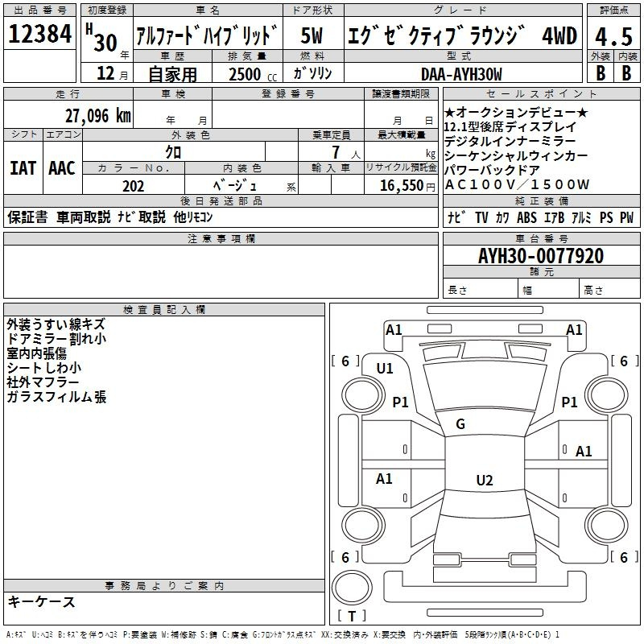Select chassis number AYH30-0077920
This screenshot has height=644, width=644.
pyautogui.click(x=541, y=256)
